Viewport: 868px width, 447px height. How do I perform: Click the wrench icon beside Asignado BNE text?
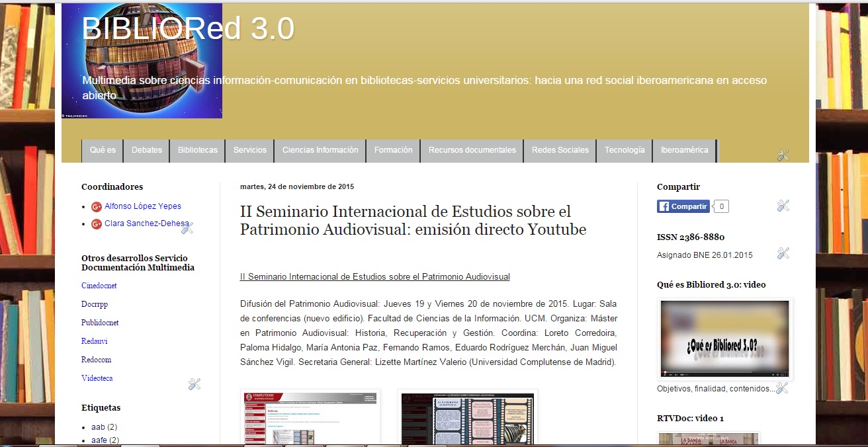pos(783,253)
